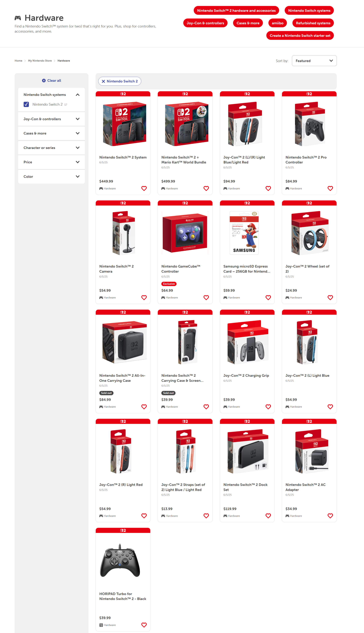Wishlist the Samsung microSD Express Card

(268, 297)
